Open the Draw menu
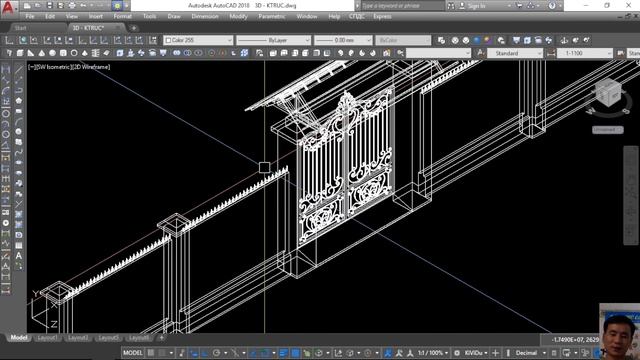This screenshot has height=360, width=640. tap(174, 16)
